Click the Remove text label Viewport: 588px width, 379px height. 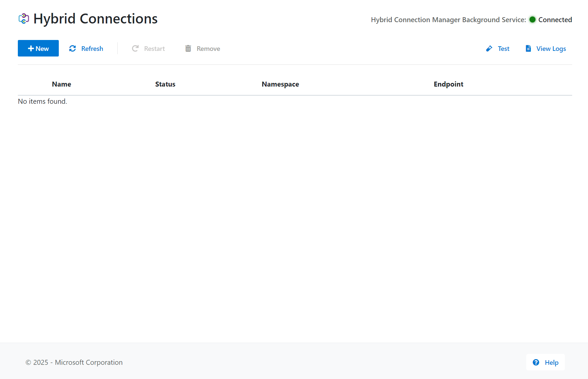208,49
